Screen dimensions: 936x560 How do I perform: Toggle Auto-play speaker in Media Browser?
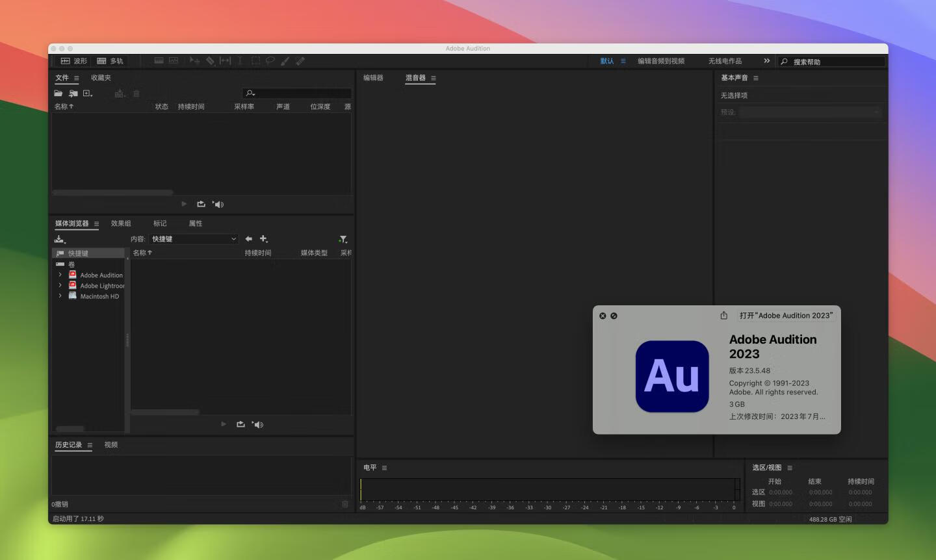click(258, 424)
